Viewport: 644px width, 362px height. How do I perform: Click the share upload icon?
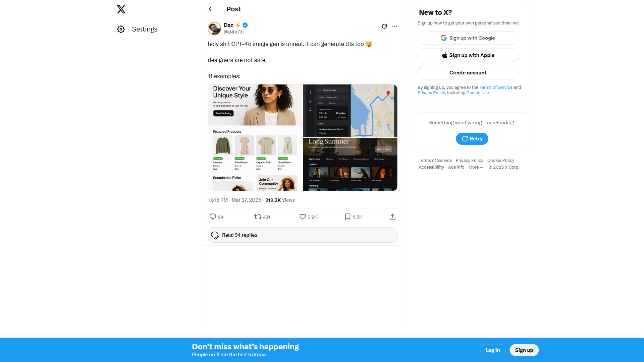pos(392,217)
